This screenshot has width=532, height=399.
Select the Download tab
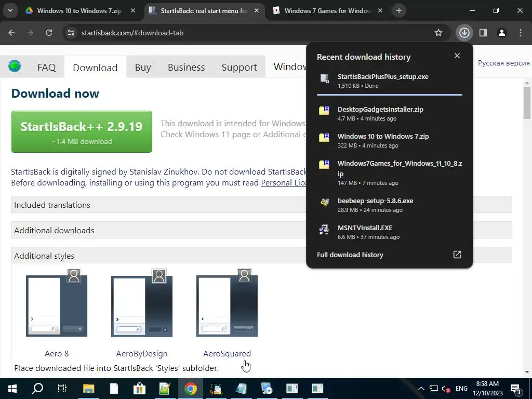(95, 68)
